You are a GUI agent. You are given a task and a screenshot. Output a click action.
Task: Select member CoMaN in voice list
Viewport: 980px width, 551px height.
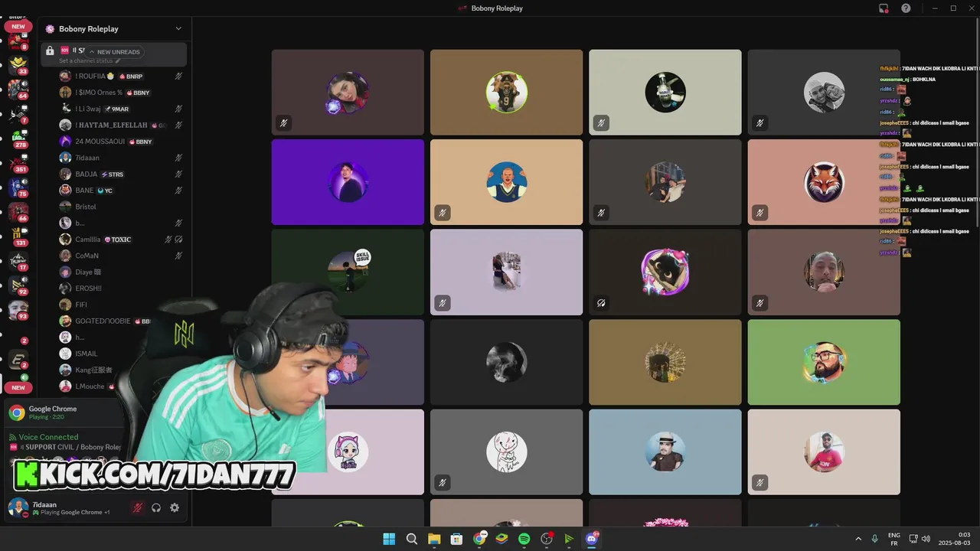point(121,256)
